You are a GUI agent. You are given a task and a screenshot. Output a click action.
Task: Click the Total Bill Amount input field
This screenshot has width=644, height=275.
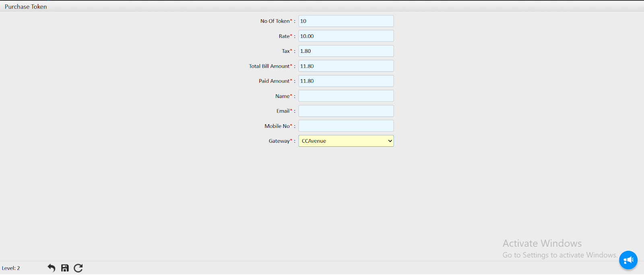click(346, 66)
